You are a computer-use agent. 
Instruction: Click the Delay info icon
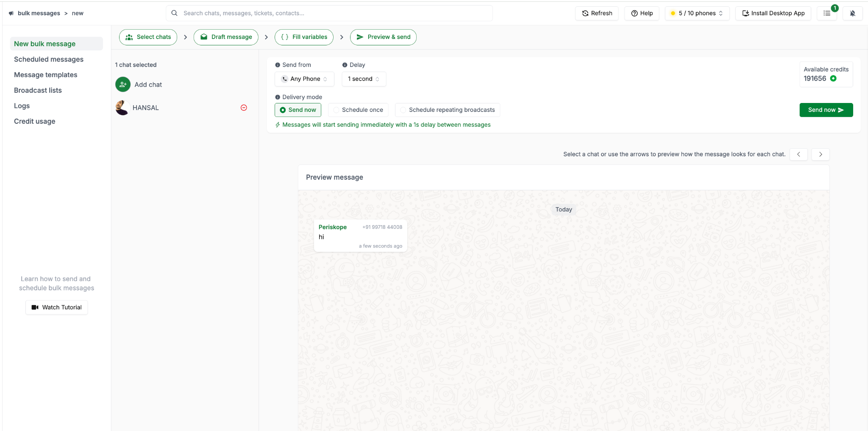345,65
